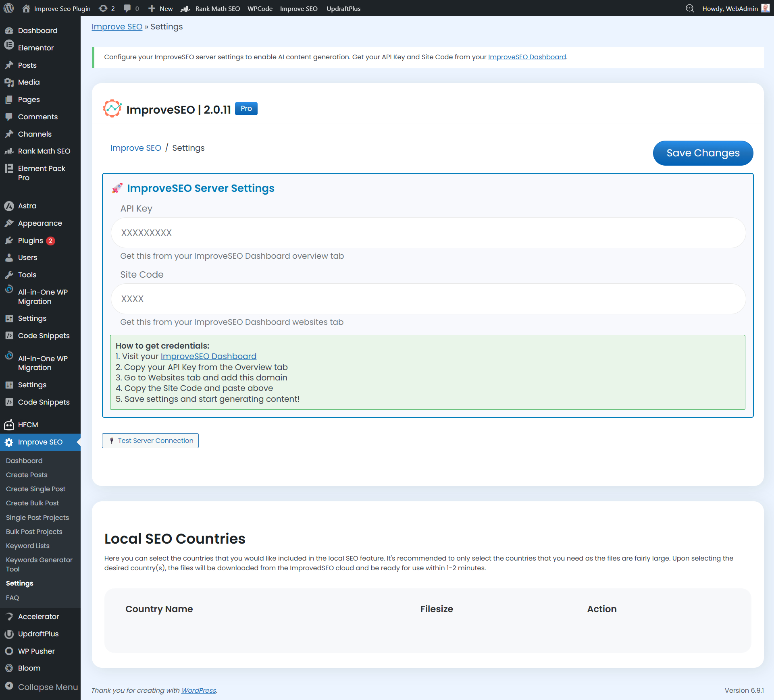
Task: Click the Country Name column header
Action: click(159, 609)
